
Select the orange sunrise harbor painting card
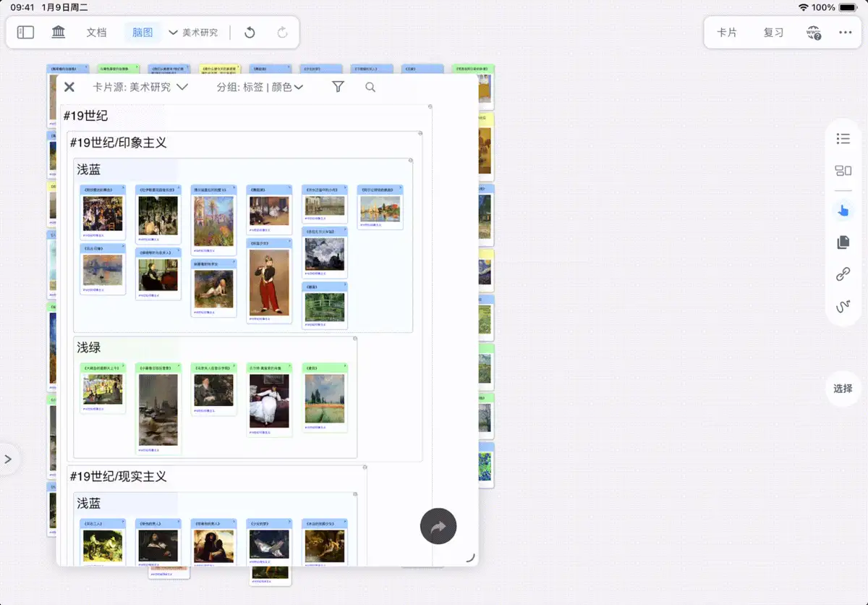click(x=103, y=269)
